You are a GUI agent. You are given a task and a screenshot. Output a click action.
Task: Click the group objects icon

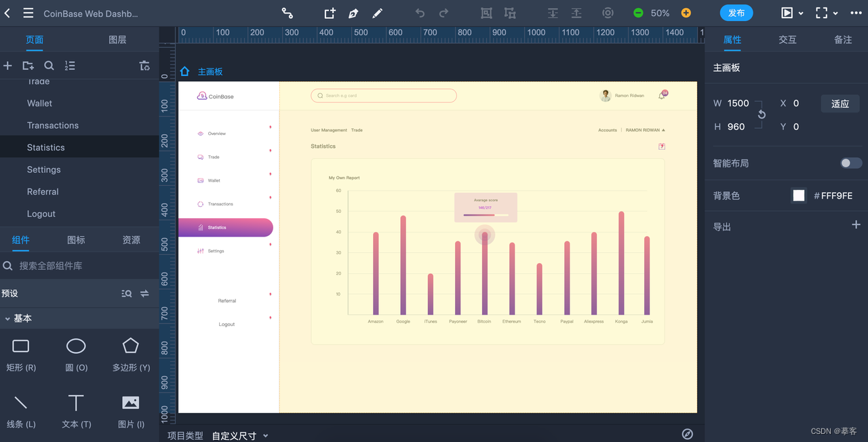[x=486, y=13]
